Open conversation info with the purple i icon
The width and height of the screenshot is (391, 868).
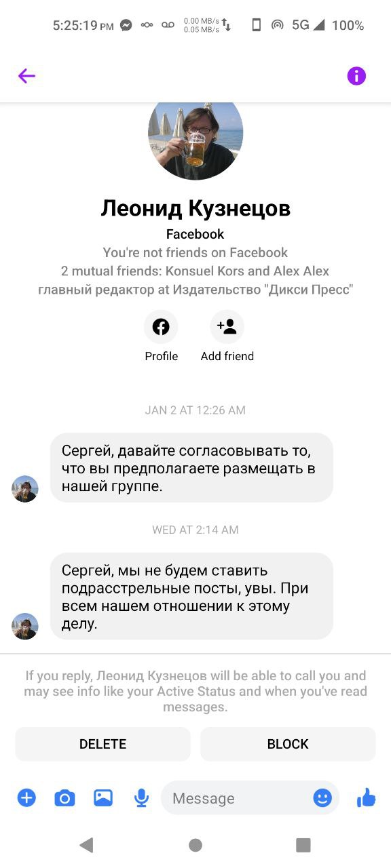(x=356, y=76)
